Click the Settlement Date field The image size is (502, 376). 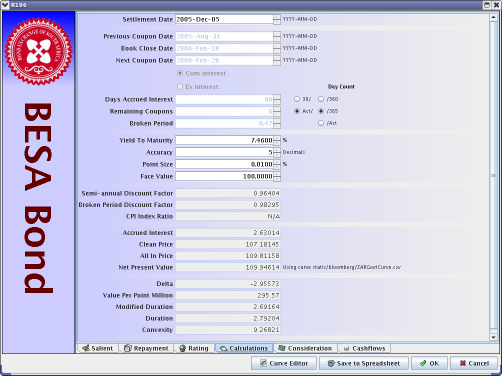(224, 19)
